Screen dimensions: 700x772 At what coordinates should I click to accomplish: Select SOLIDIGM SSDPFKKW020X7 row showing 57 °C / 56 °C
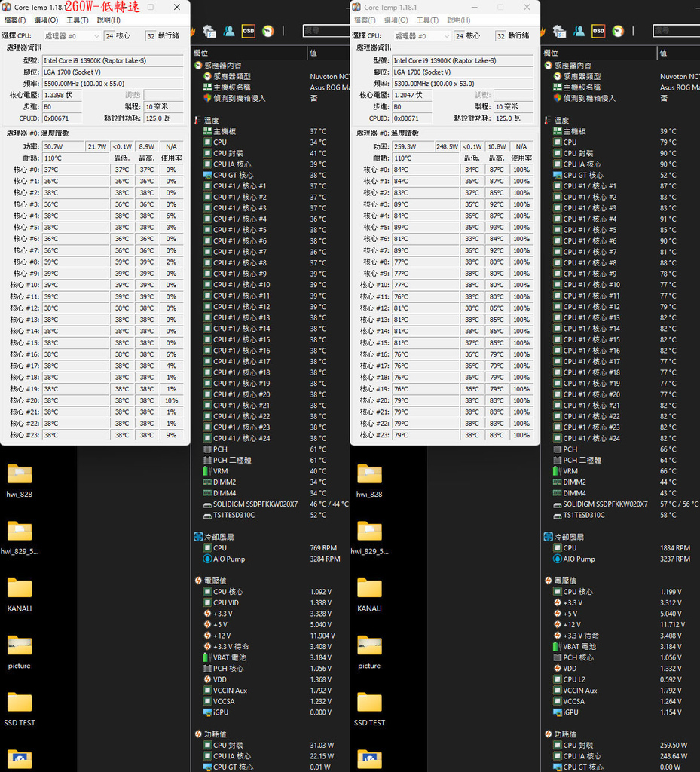pyautogui.click(x=621, y=504)
